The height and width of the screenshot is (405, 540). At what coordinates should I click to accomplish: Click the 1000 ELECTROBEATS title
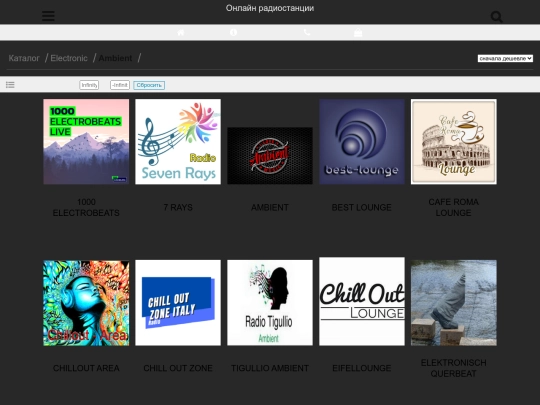pyautogui.click(x=86, y=207)
